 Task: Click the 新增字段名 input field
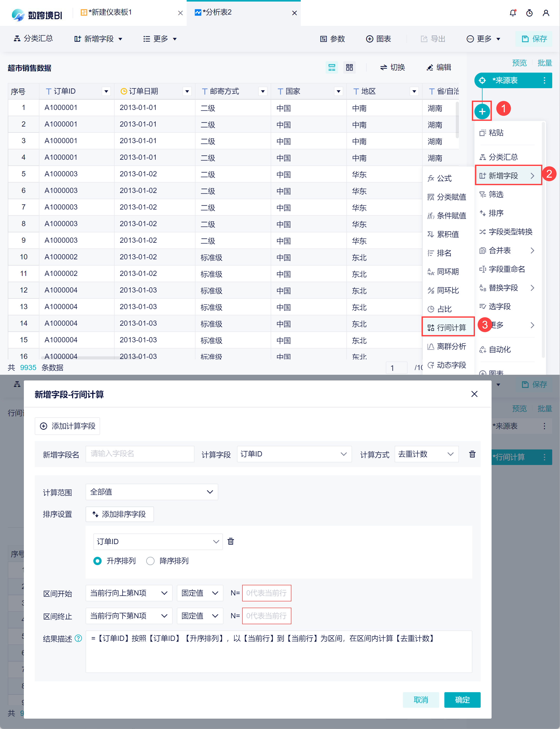point(140,454)
